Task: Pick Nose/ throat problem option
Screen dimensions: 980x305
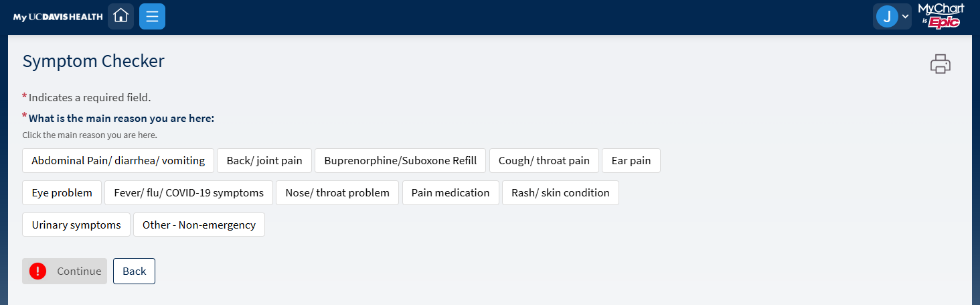Action: (337, 193)
